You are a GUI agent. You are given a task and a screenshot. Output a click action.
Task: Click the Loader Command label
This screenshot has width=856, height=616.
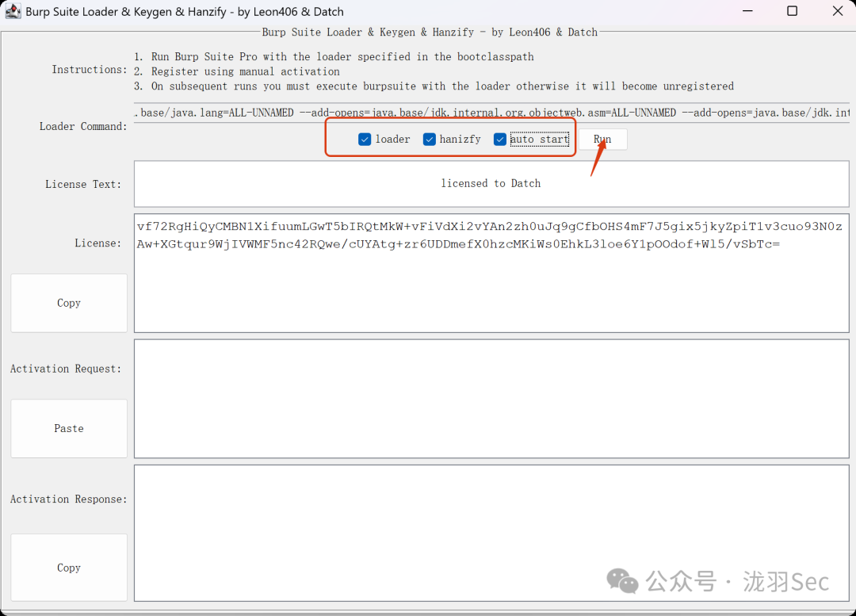(x=83, y=127)
